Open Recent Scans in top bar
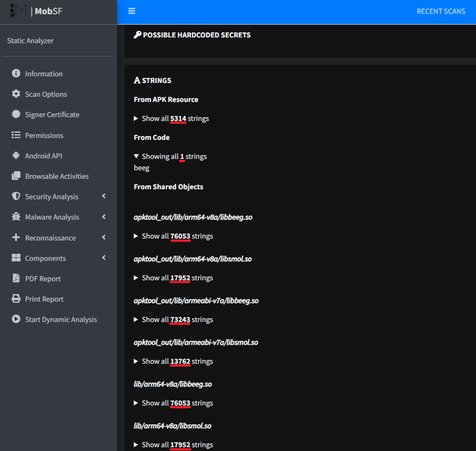Screen dimensions: 476x451 click(440, 11)
